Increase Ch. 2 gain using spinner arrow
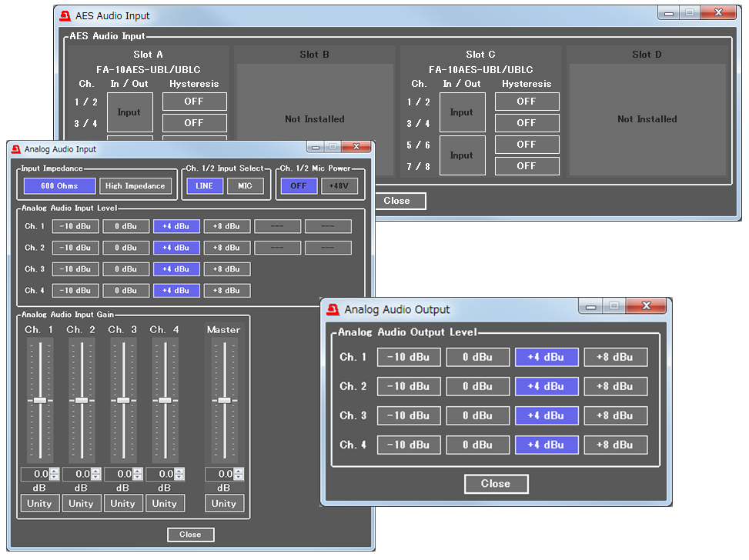The image size is (749, 560). (x=96, y=472)
